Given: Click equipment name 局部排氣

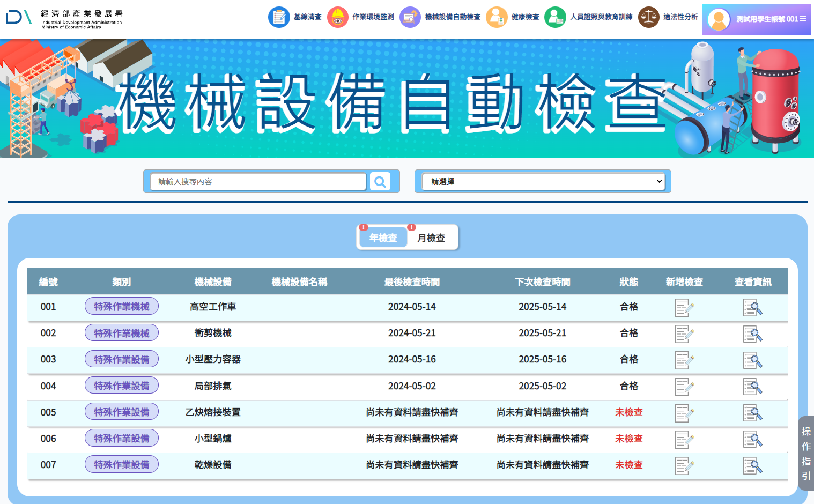Looking at the screenshot, I should [213, 386].
